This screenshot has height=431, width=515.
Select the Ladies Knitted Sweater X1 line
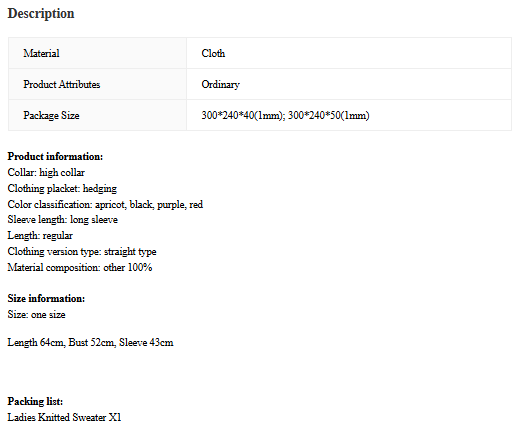[64, 417]
